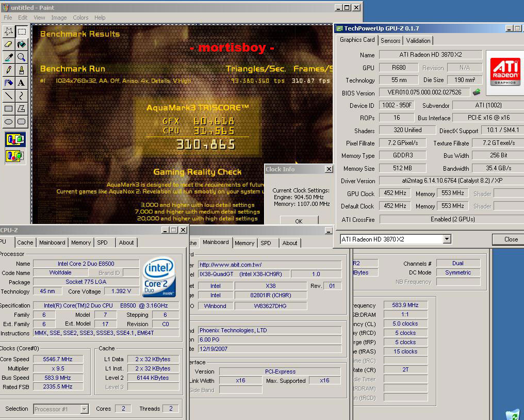Open the View menu in Paint
Image resolution: width=524 pixels, height=420 pixels.
[39, 18]
